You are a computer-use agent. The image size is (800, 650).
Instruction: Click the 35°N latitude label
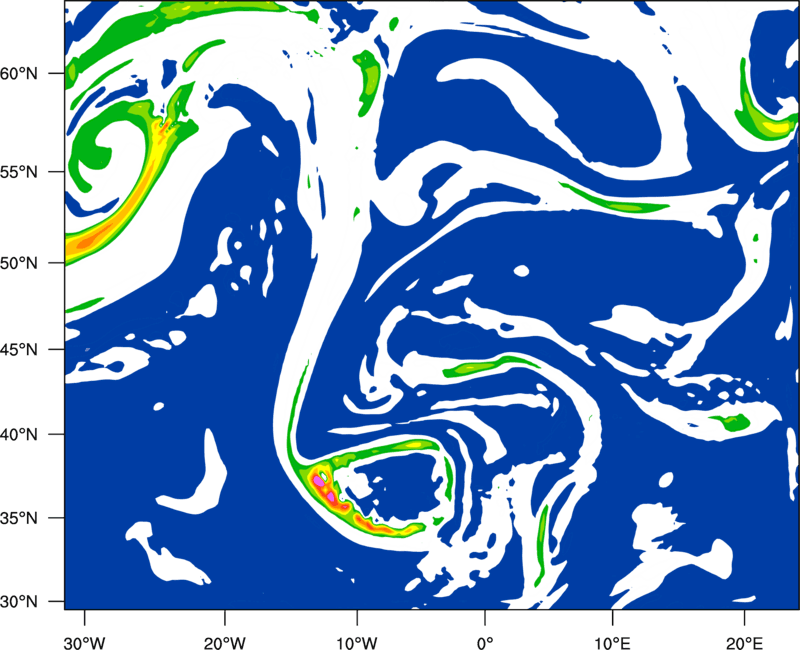pos(21,518)
